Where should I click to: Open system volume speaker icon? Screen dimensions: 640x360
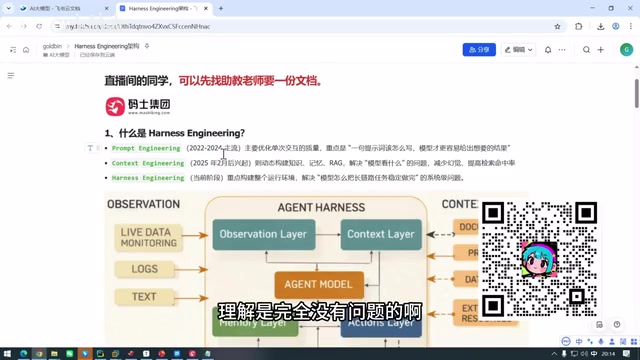pos(584,353)
